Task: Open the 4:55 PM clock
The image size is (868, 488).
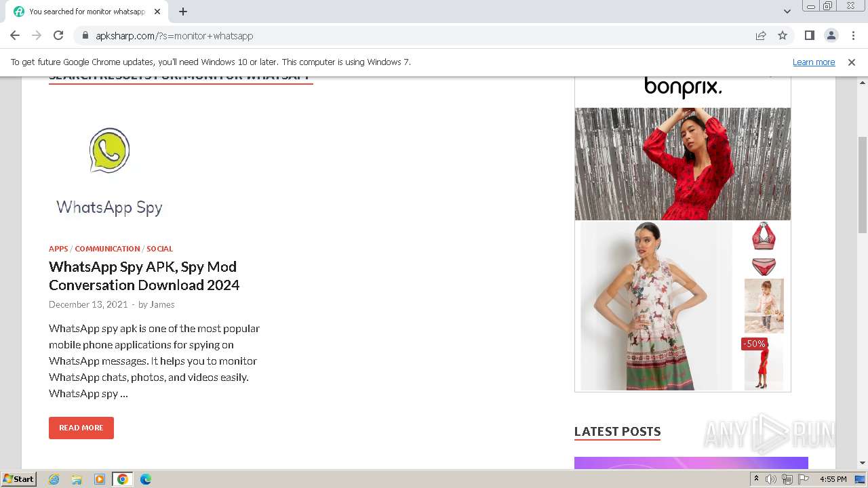Action: pyautogui.click(x=833, y=479)
